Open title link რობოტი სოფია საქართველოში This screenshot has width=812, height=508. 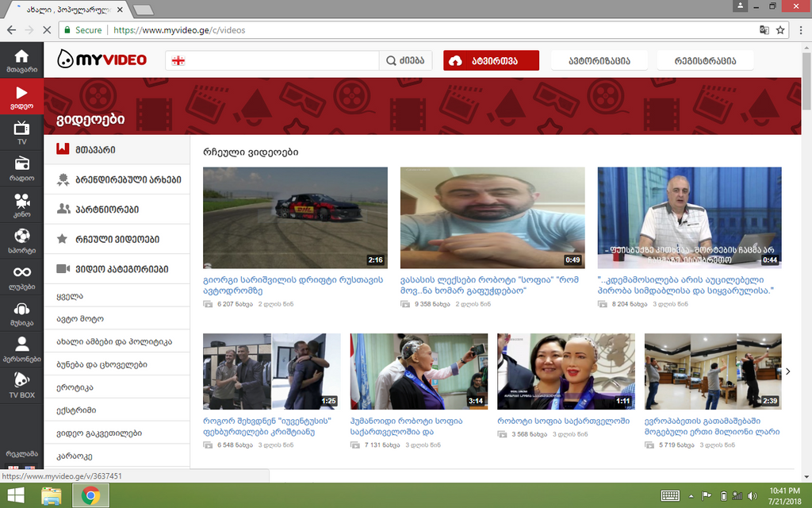click(564, 421)
